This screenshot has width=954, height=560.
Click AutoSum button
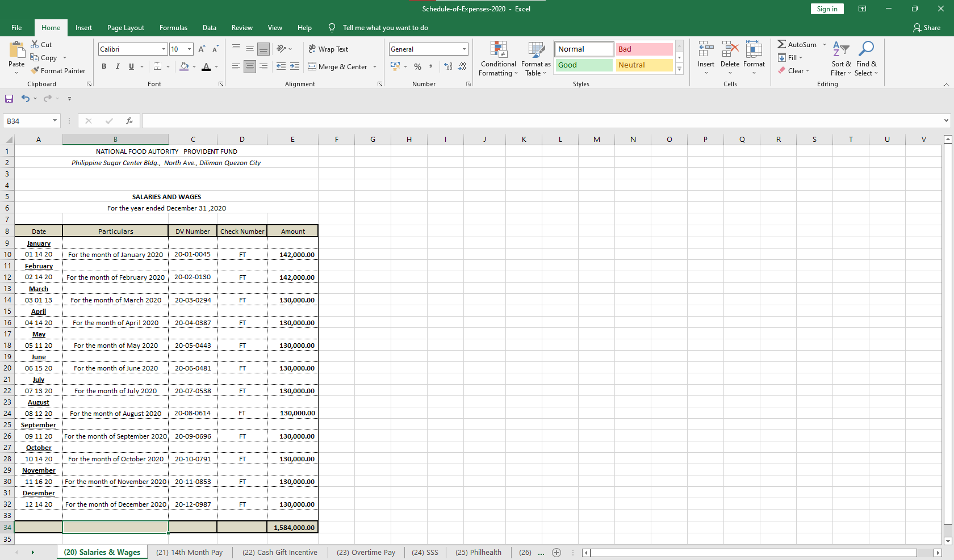[797, 44]
